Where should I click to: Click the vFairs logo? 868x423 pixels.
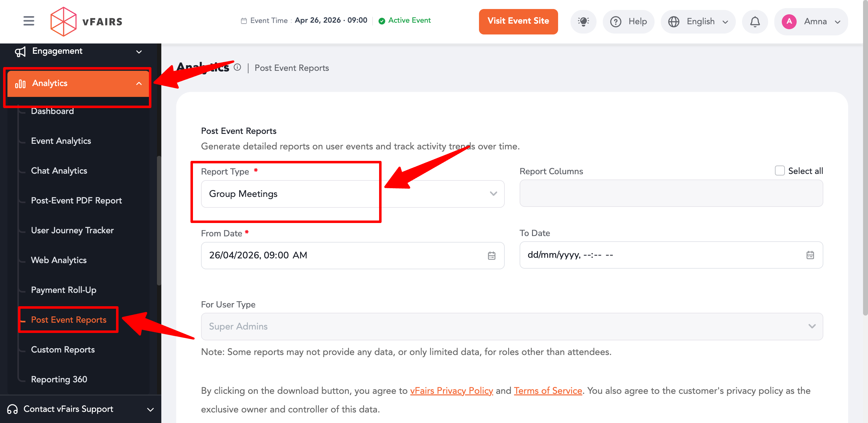point(86,22)
